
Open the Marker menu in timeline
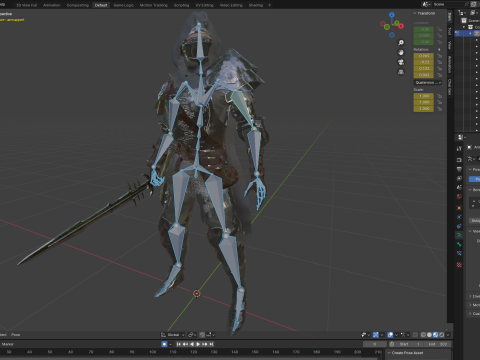pyautogui.click(x=8, y=344)
